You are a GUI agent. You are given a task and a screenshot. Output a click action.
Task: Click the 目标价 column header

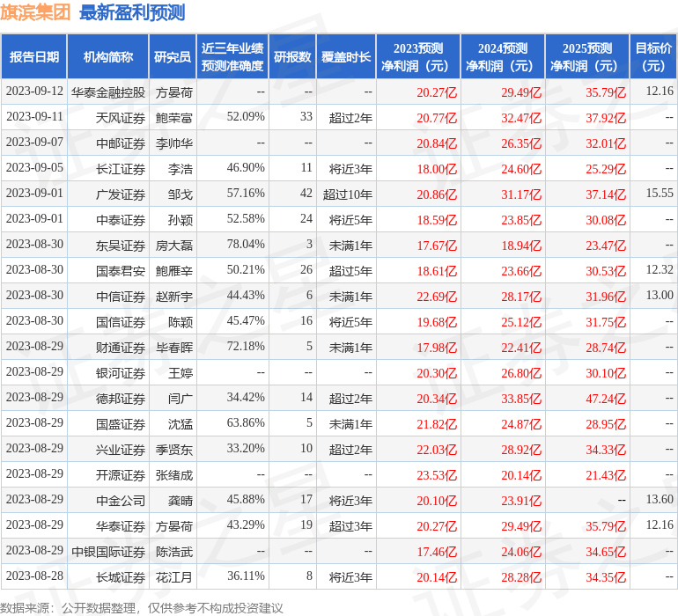click(x=653, y=57)
